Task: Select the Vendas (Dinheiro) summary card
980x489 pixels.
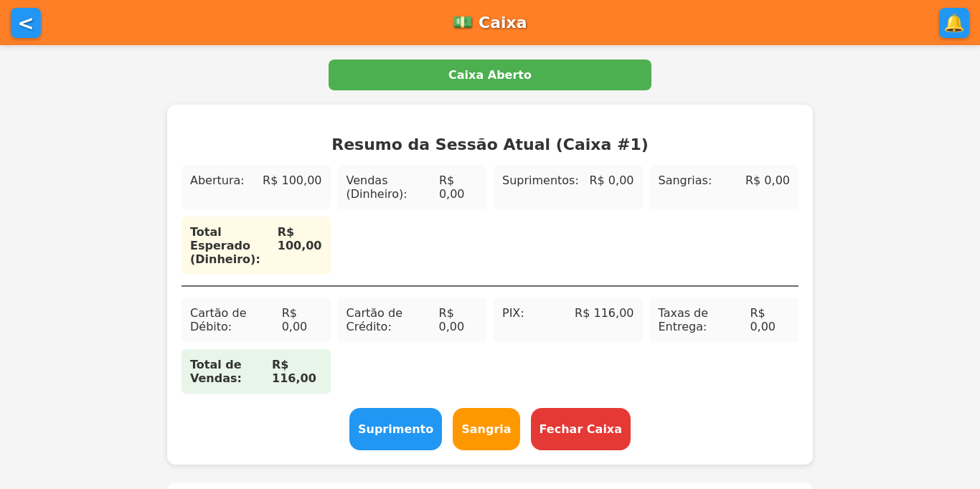Action: (x=412, y=186)
